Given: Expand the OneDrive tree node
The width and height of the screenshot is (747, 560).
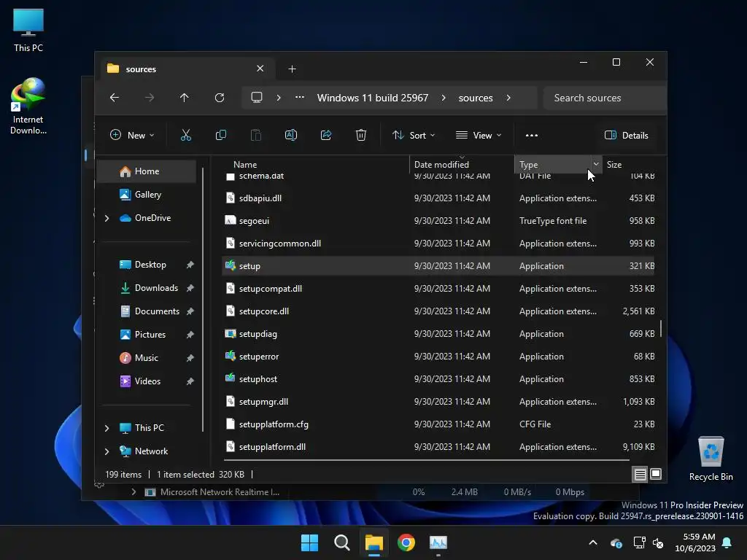Looking at the screenshot, I should tap(107, 218).
